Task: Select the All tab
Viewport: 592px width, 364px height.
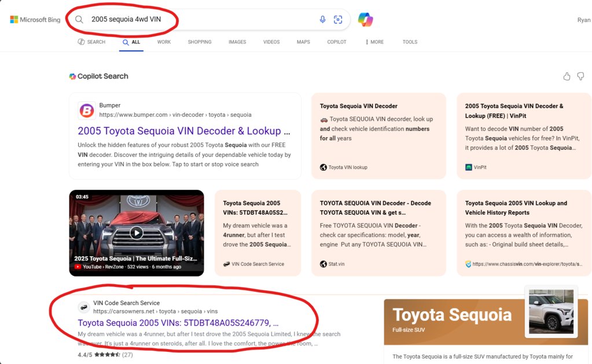Action: (131, 42)
